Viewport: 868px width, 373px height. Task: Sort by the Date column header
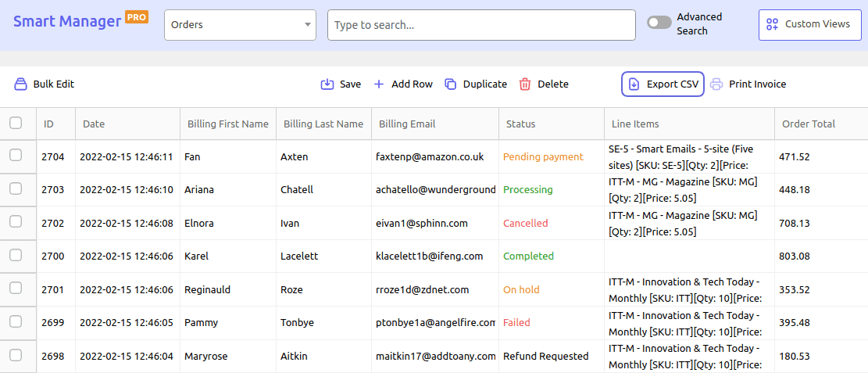(94, 124)
